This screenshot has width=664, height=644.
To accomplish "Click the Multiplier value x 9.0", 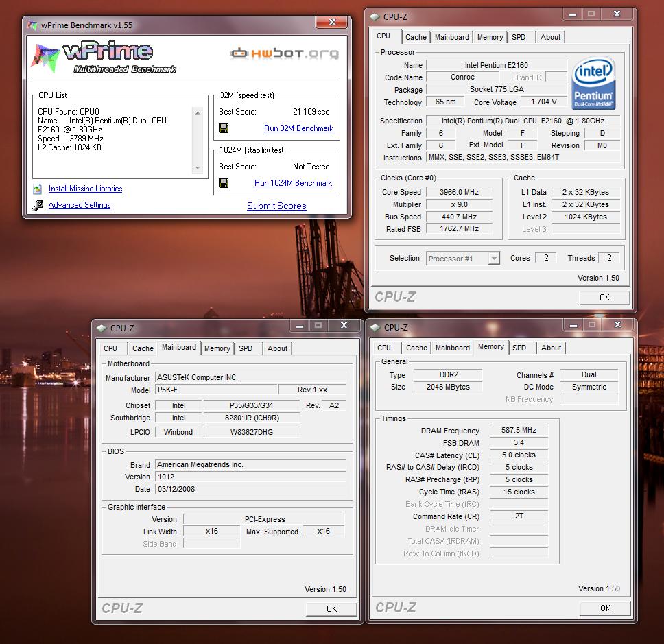I will (x=459, y=204).
